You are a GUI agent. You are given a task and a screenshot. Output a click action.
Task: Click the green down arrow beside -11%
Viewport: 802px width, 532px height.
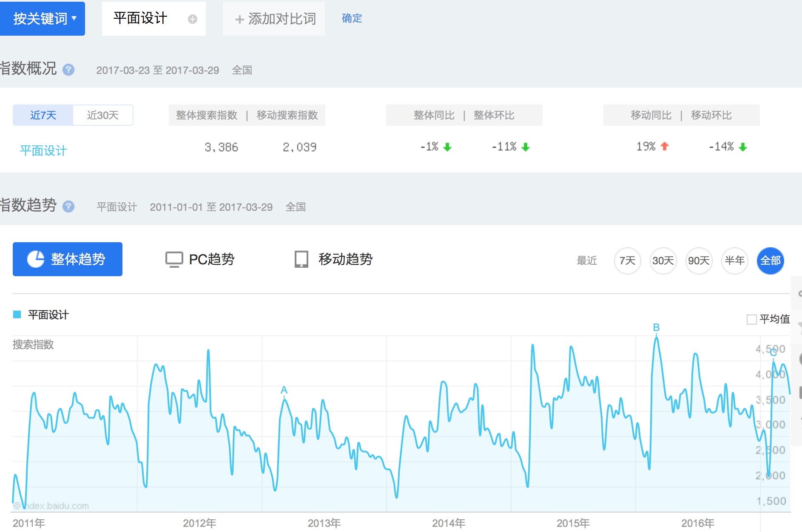(526, 147)
